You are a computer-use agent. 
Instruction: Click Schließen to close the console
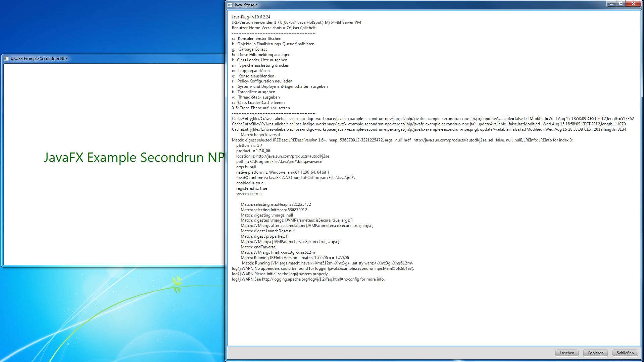625,353
